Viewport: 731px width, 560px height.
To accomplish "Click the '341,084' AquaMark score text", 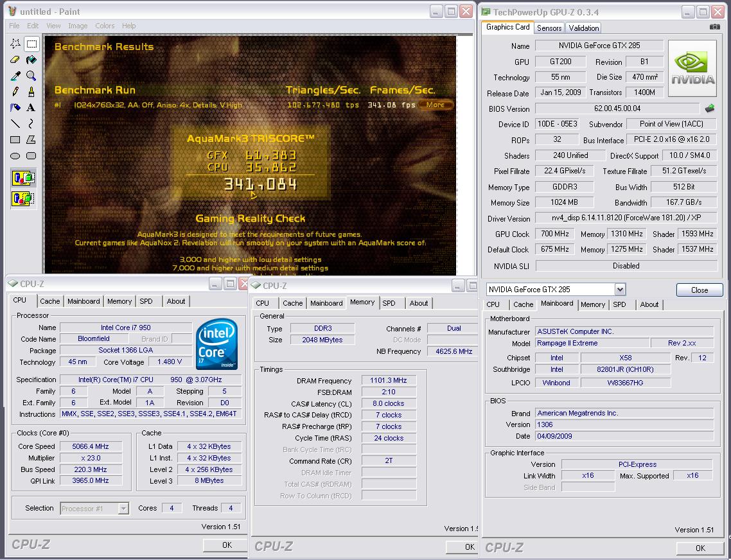I will pos(260,185).
